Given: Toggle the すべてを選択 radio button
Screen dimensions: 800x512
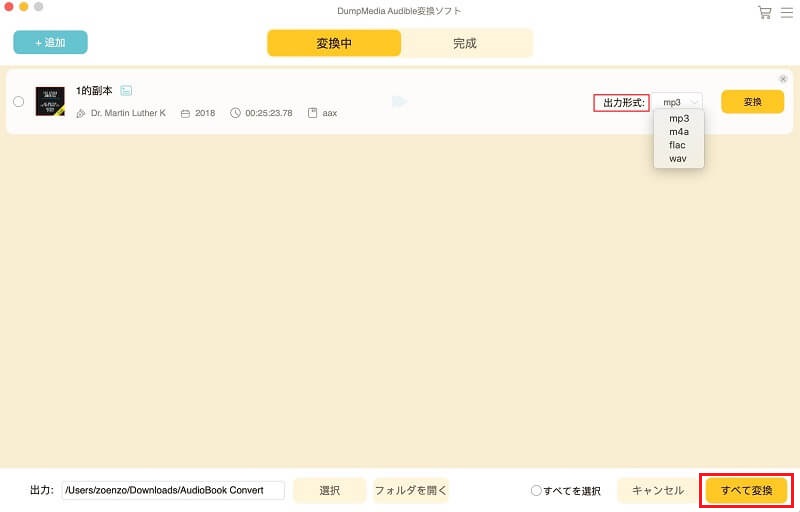Looking at the screenshot, I should tap(536, 491).
